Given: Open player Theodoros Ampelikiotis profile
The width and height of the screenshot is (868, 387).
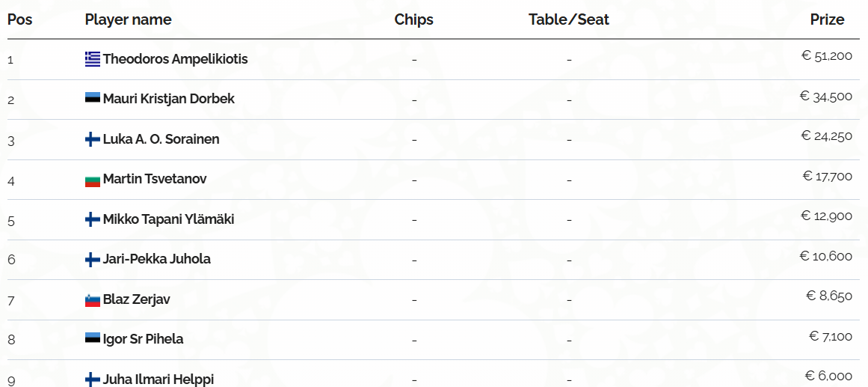Looking at the screenshot, I should pyautogui.click(x=175, y=58).
